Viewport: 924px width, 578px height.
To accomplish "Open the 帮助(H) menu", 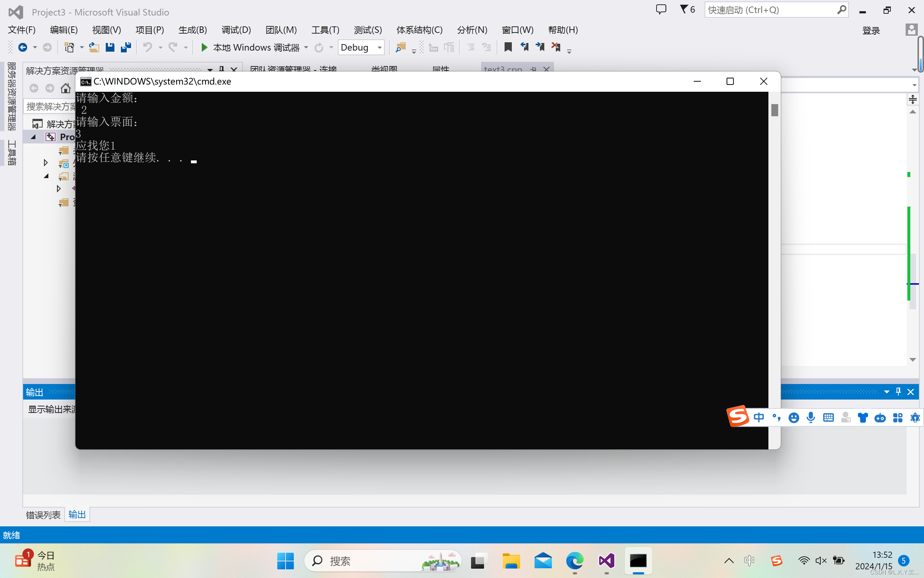I will coord(563,30).
